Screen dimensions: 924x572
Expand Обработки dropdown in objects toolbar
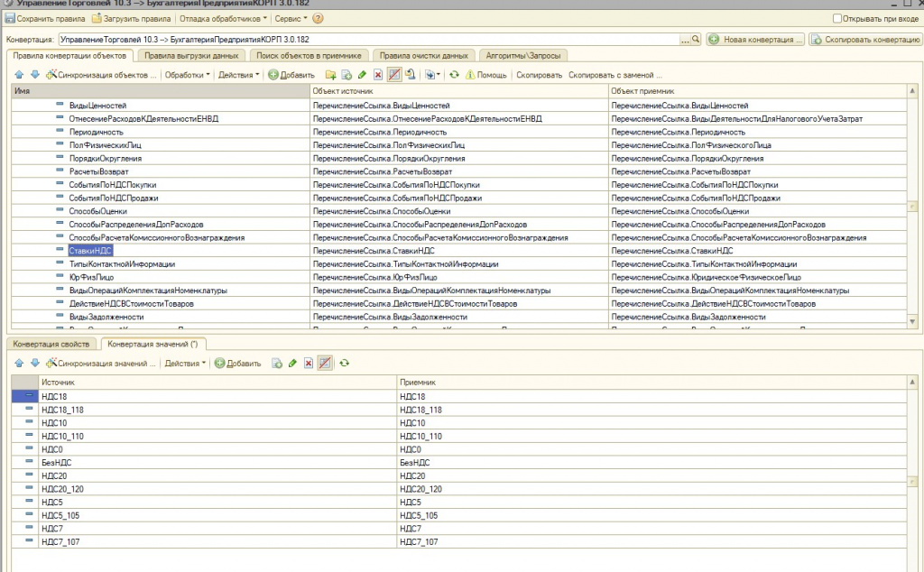click(187, 75)
